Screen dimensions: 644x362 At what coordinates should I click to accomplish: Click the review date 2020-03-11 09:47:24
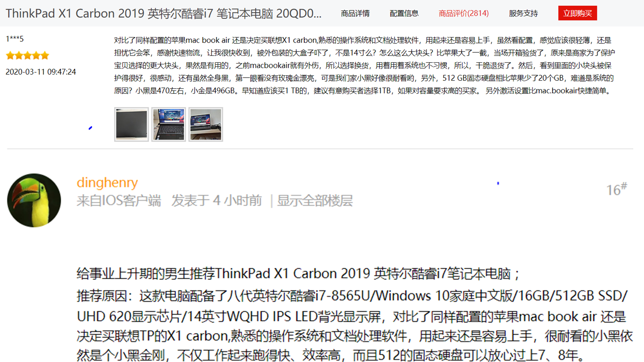pyautogui.click(x=41, y=72)
